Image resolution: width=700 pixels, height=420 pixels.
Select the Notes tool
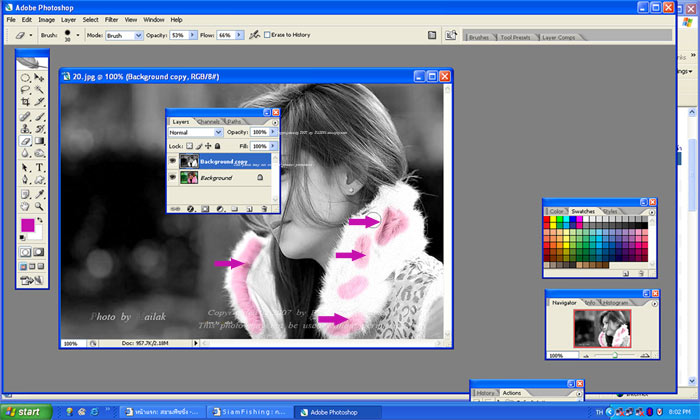25,194
